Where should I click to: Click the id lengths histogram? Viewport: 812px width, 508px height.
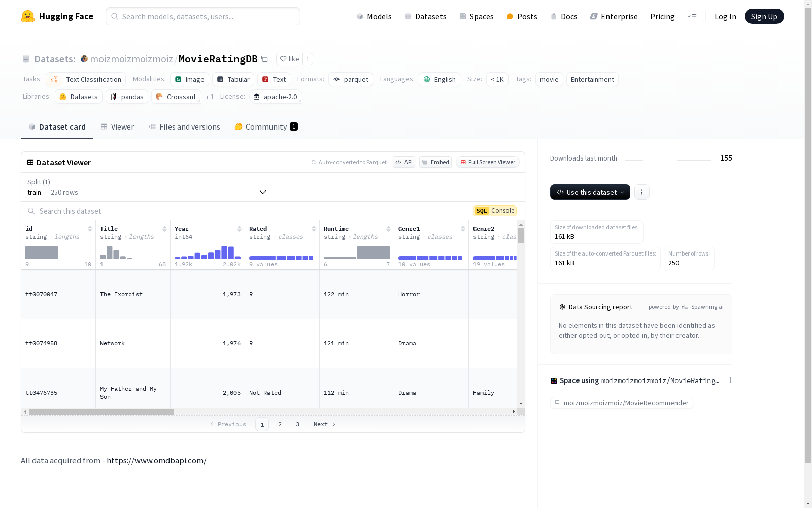tap(58, 252)
